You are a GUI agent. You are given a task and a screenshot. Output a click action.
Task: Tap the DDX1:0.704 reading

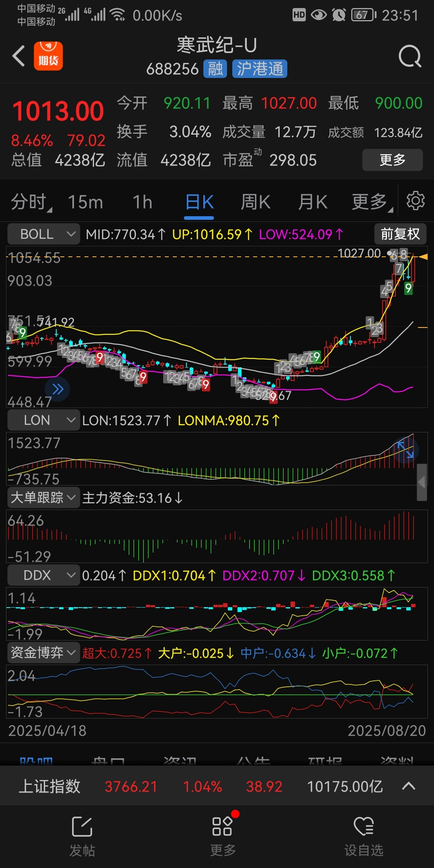point(174,575)
